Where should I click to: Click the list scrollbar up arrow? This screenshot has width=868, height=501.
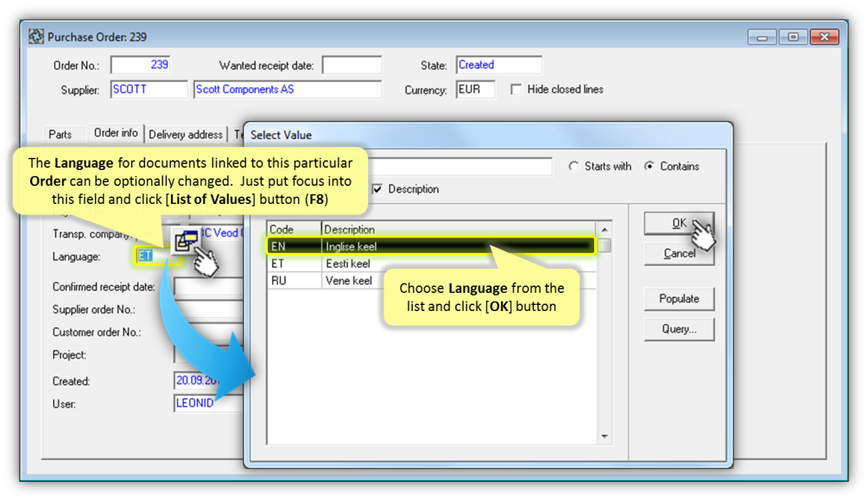(605, 229)
